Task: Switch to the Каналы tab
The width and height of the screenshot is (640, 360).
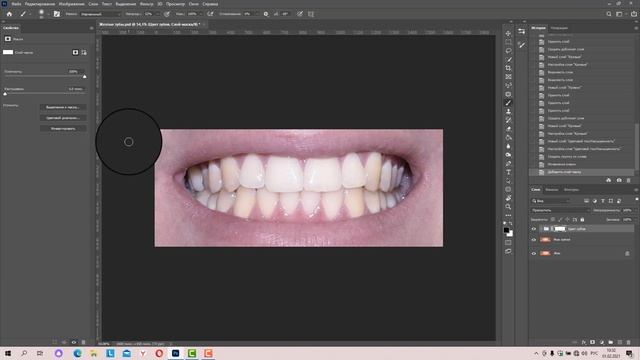Action: tap(551, 190)
